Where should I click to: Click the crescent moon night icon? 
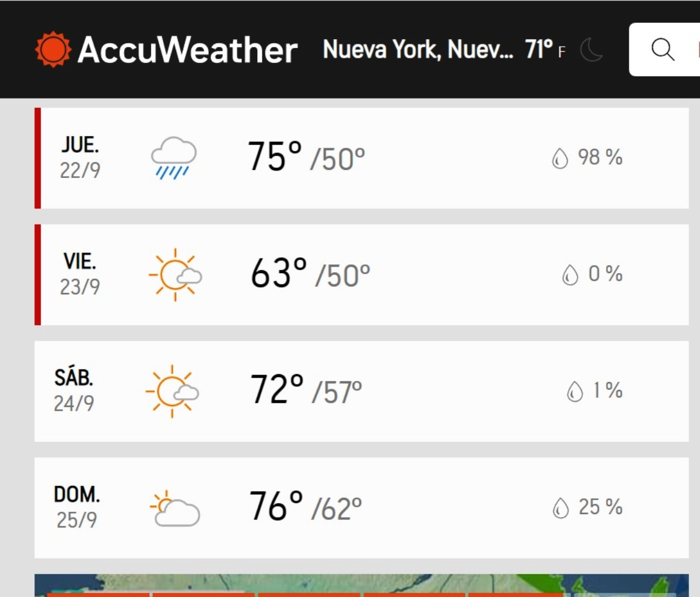[x=591, y=50]
